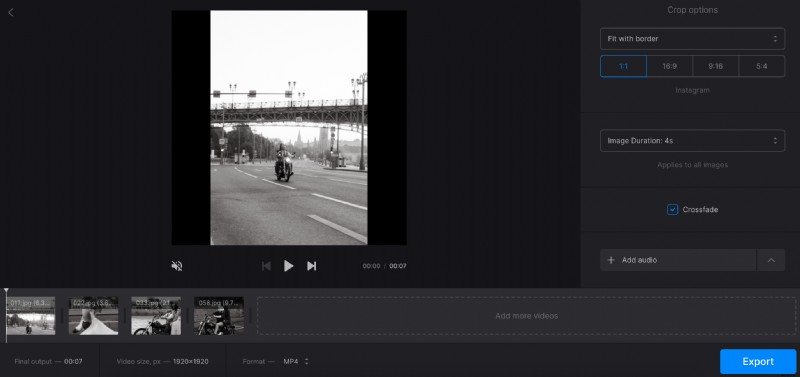Play the video preview
The width and height of the screenshot is (800, 377).
(288, 266)
